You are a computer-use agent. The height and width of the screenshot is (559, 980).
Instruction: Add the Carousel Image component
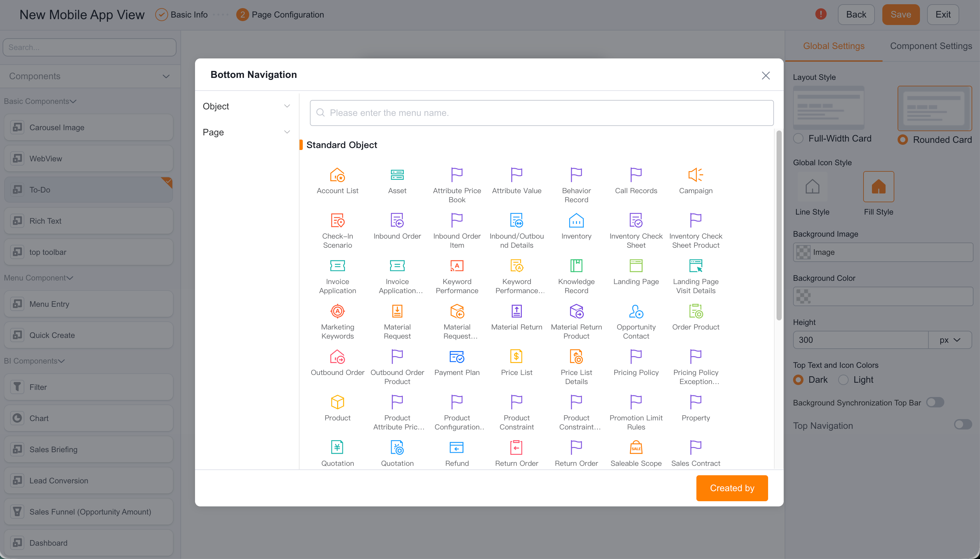pyautogui.click(x=89, y=128)
